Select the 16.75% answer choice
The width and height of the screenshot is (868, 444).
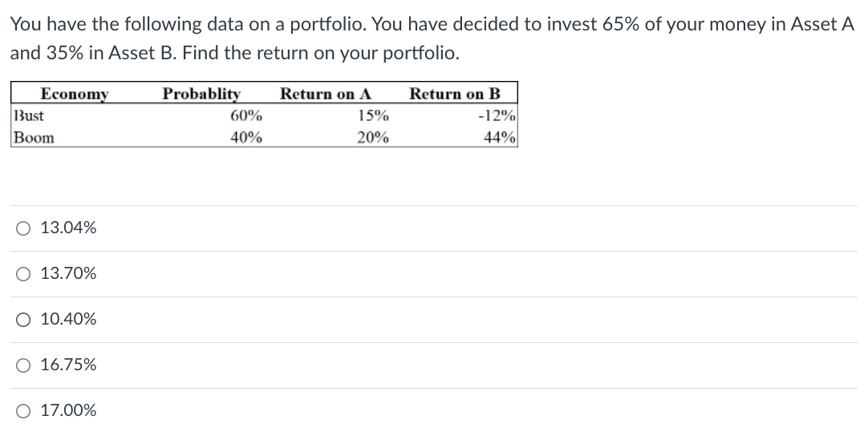[22, 365]
